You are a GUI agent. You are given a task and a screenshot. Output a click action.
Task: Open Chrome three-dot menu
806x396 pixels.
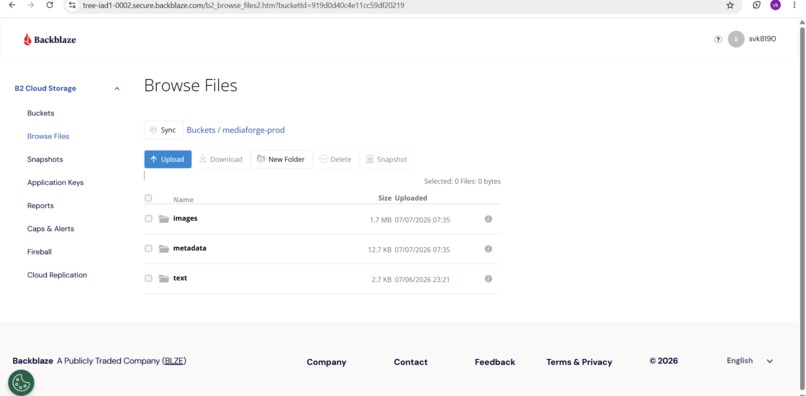pyautogui.click(x=795, y=5)
